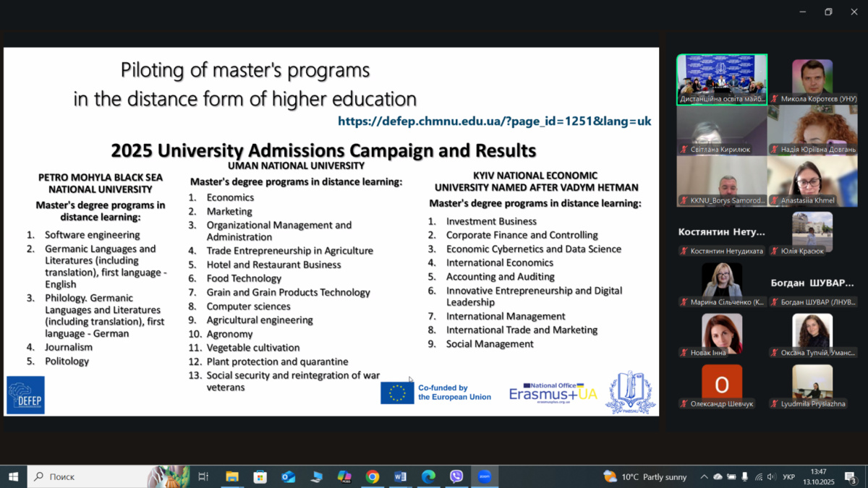Image resolution: width=868 pixels, height=488 pixels.
Task: Open Outlook from the taskbar
Action: pos(288,476)
